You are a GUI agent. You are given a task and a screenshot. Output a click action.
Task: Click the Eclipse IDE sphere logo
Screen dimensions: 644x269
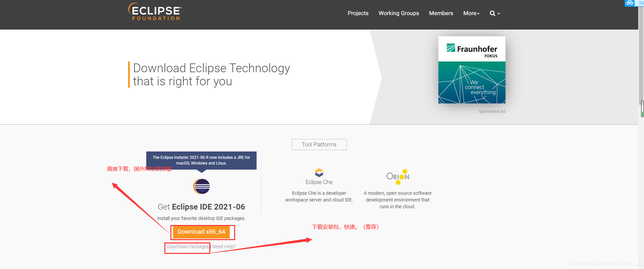click(202, 186)
